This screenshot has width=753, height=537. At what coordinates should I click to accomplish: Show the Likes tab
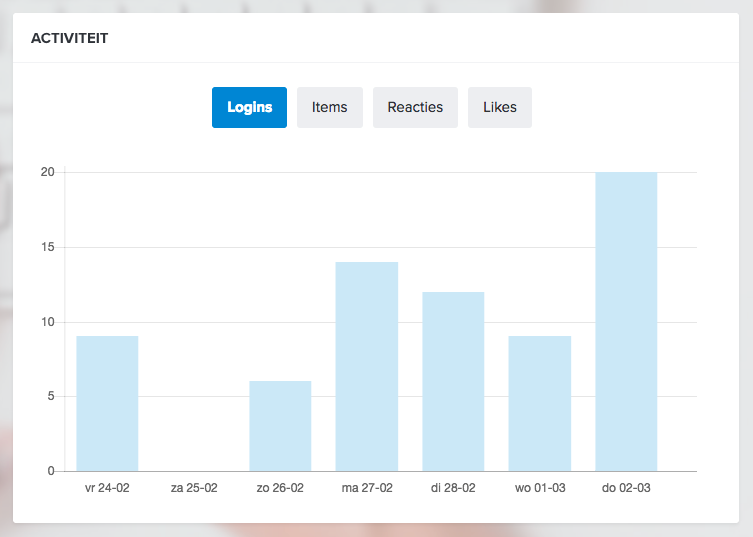coord(499,107)
